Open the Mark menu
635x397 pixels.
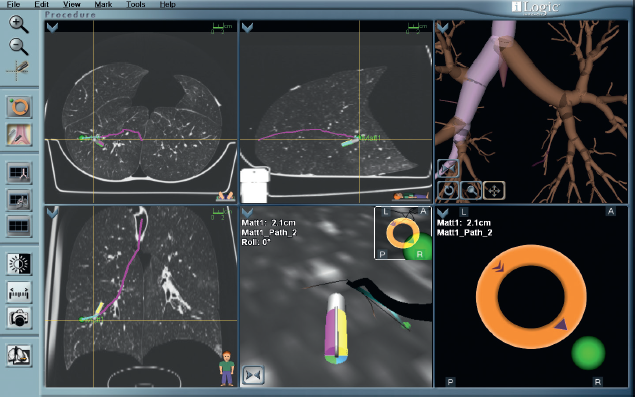coord(103,4)
